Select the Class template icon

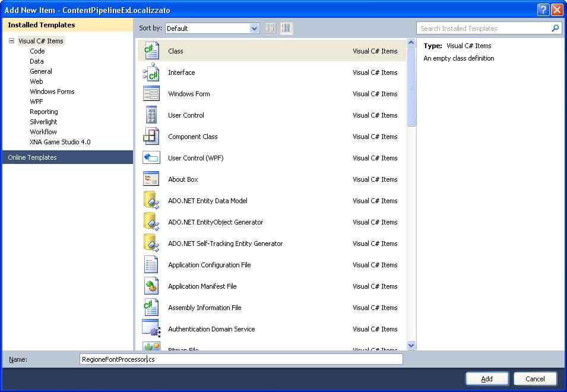tap(151, 50)
